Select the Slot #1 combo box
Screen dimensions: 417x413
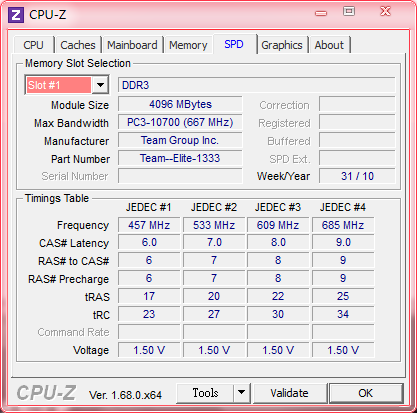66,85
